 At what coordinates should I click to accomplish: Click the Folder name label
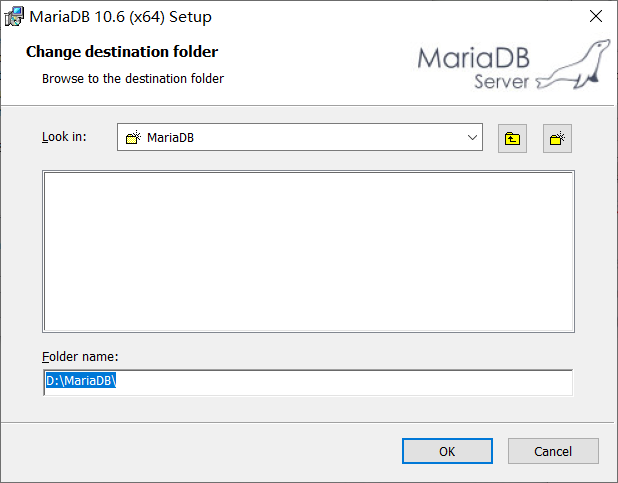pyautogui.click(x=80, y=356)
